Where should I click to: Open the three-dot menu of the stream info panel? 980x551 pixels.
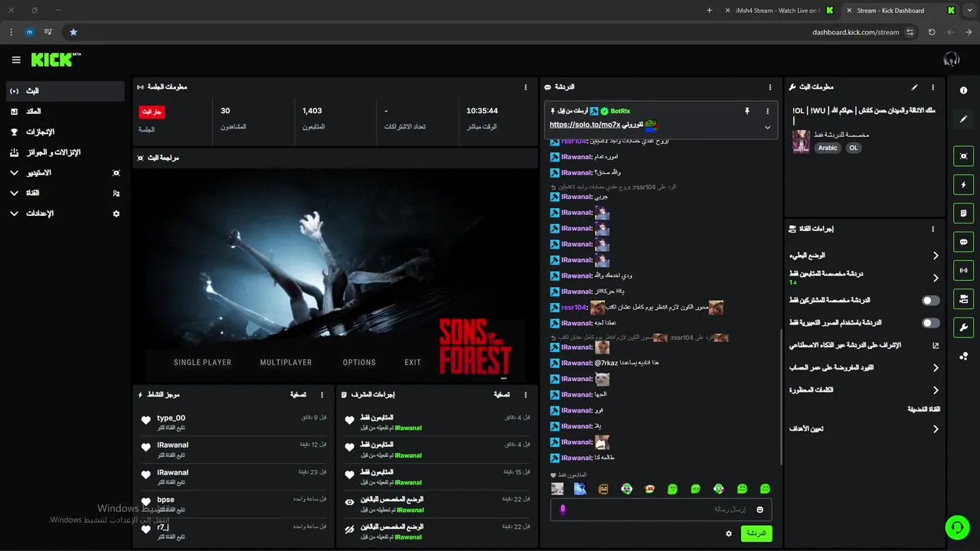click(933, 87)
